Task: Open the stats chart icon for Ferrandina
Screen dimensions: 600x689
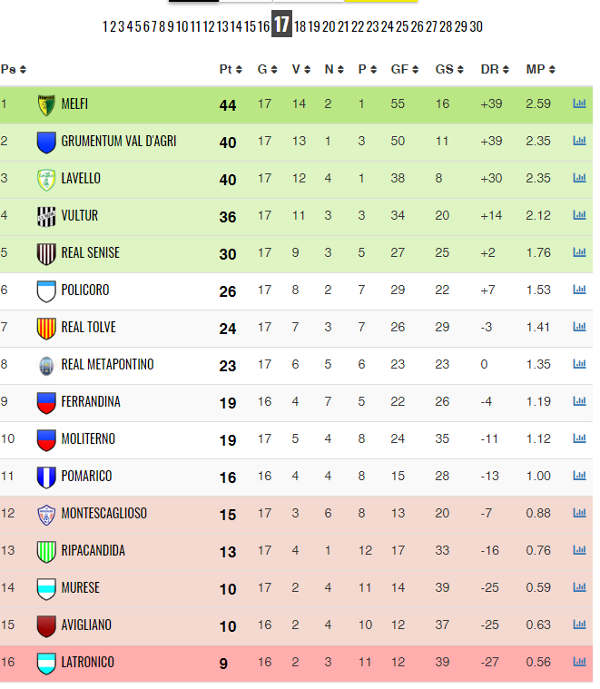Action: pyautogui.click(x=579, y=401)
